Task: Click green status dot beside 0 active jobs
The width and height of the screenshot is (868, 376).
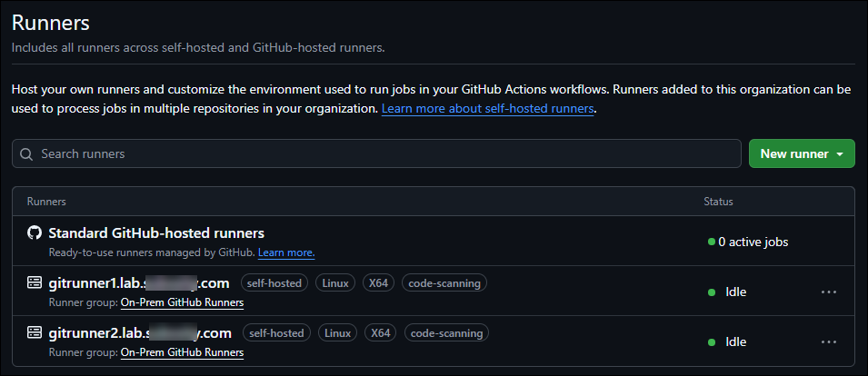Action: (712, 242)
